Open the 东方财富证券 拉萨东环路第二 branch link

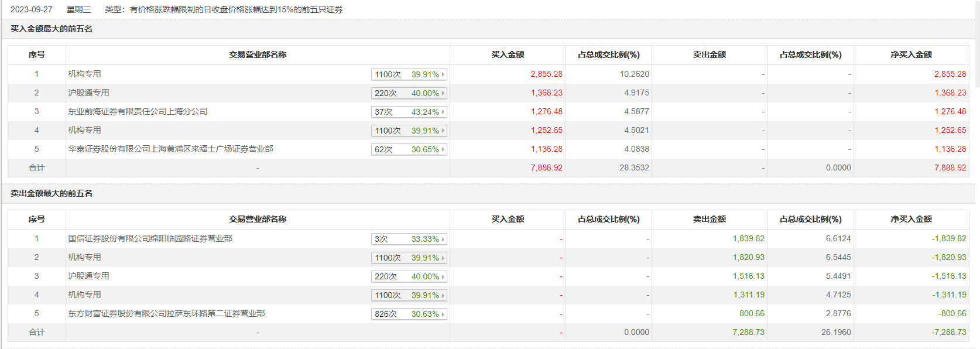166,313
